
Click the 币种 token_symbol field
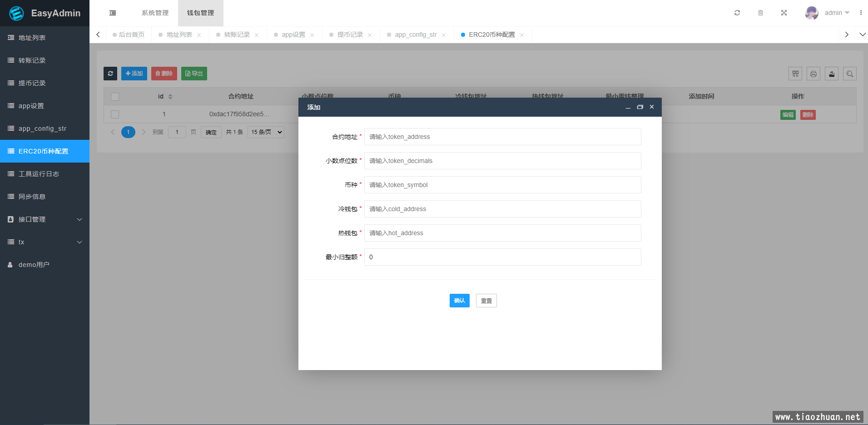[503, 185]
